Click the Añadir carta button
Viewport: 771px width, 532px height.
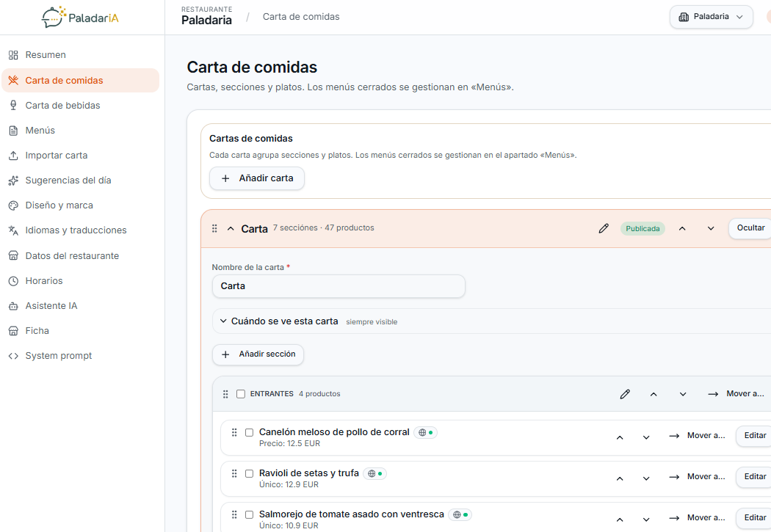[x=257, y=178]
